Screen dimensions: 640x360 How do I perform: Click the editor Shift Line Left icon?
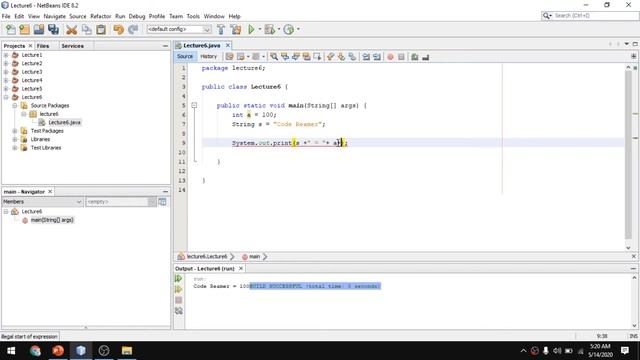[366, 57]
